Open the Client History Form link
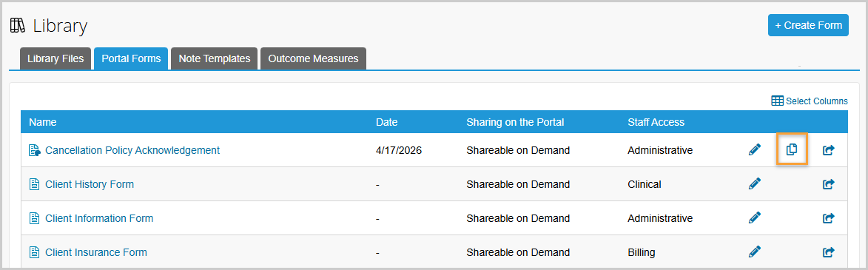This screenshot has height=270, width=868. coord(90,184)
